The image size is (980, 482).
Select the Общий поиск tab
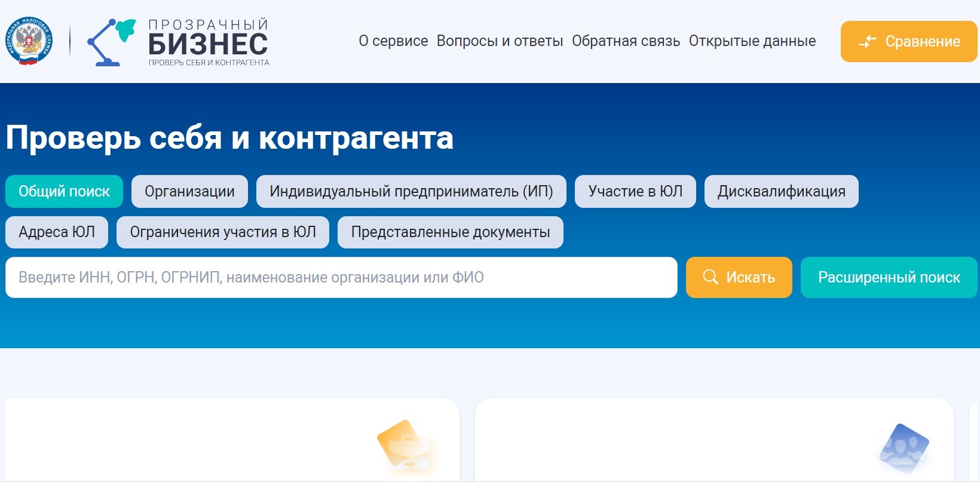(64, 192)
